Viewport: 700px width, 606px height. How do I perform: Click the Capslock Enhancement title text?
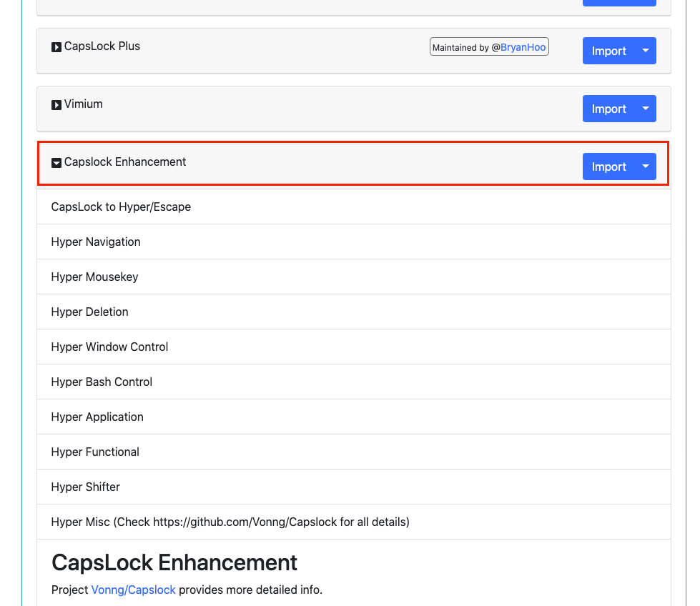coord(125,162)
